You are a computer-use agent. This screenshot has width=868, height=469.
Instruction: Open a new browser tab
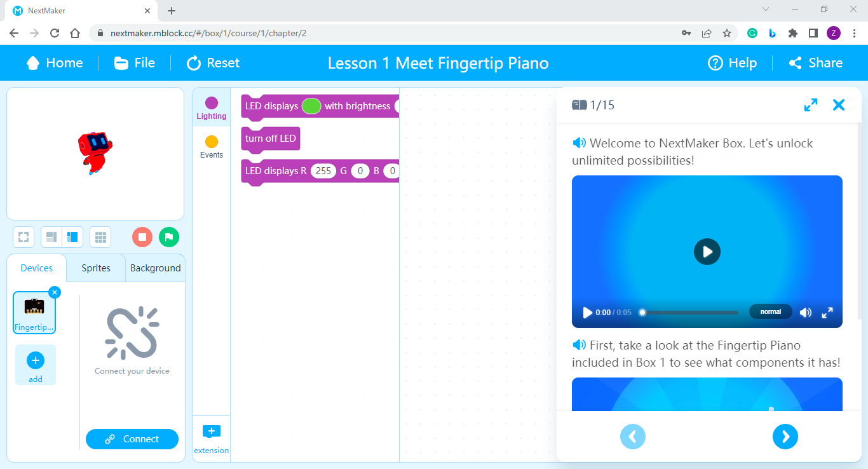pyautogui.click(x=172, y=11)
